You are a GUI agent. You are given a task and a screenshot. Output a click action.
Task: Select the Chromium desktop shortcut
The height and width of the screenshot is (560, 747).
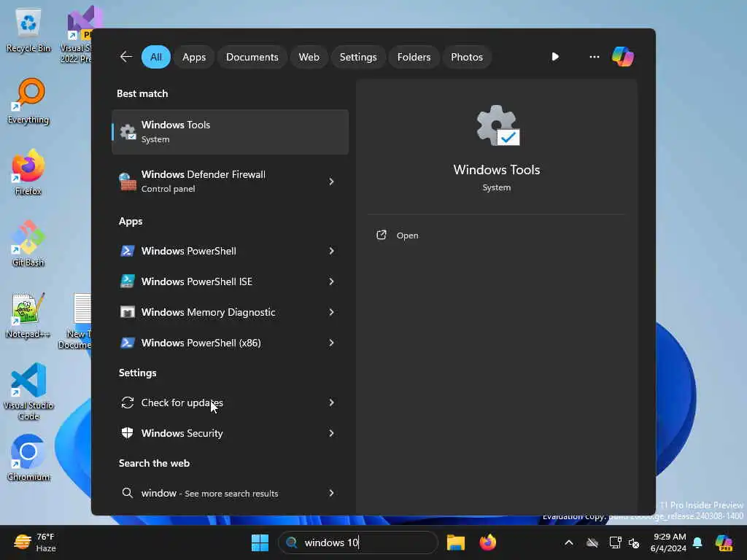28,458
